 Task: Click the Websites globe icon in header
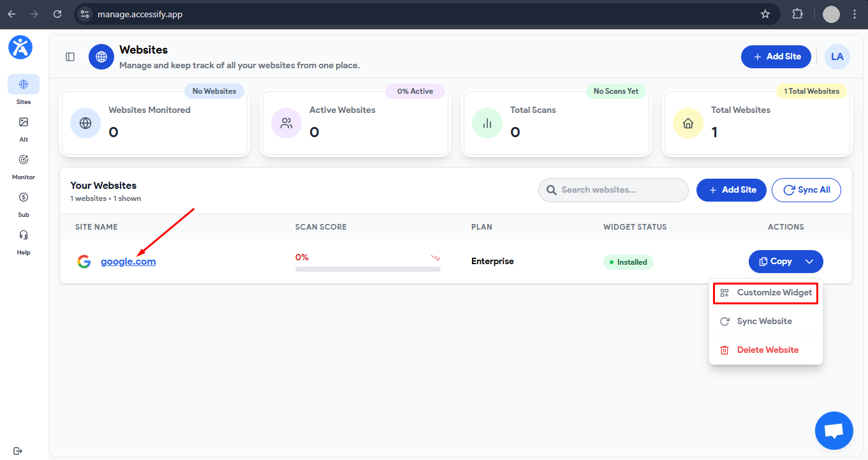tap(101, 56)
